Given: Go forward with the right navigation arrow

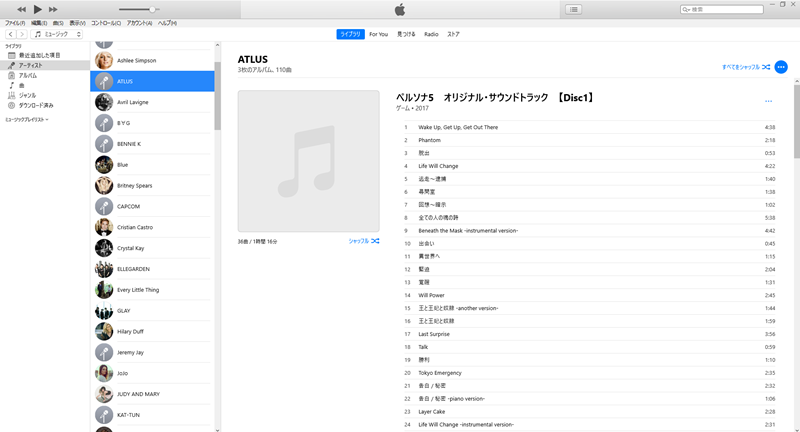Looking at the screenshot, I should [x=21, y=34].
